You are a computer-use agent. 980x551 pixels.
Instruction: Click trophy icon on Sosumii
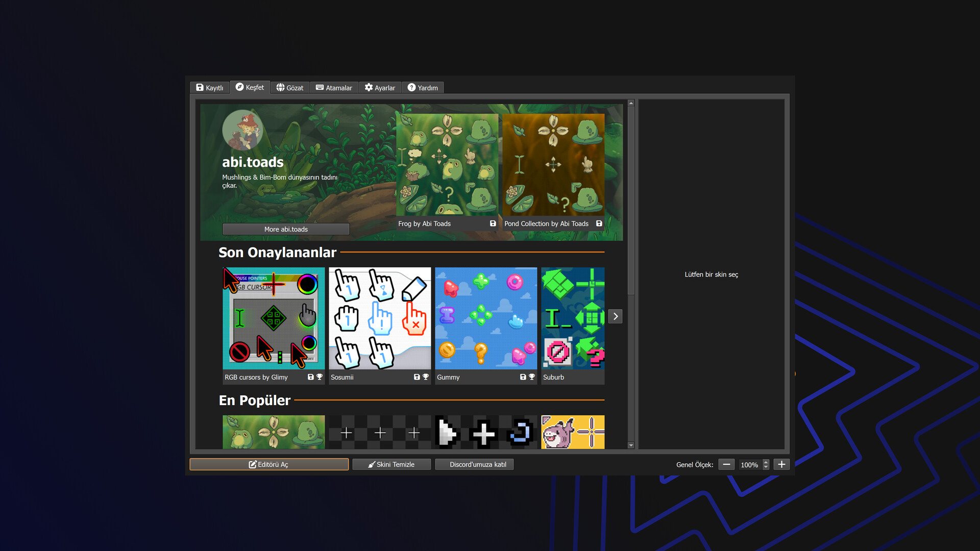(426, 377)
